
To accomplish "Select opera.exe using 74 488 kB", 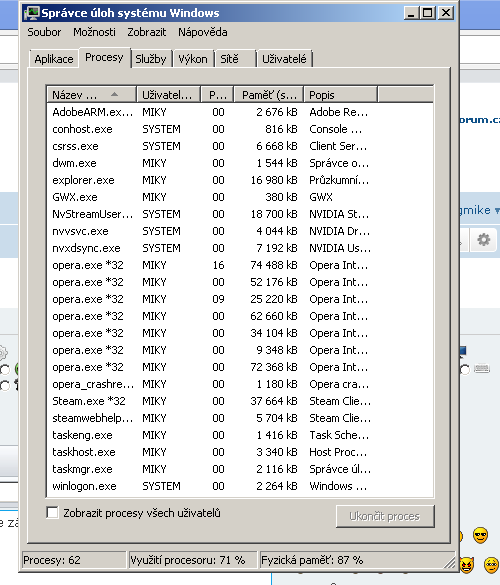I will point(240,265).
